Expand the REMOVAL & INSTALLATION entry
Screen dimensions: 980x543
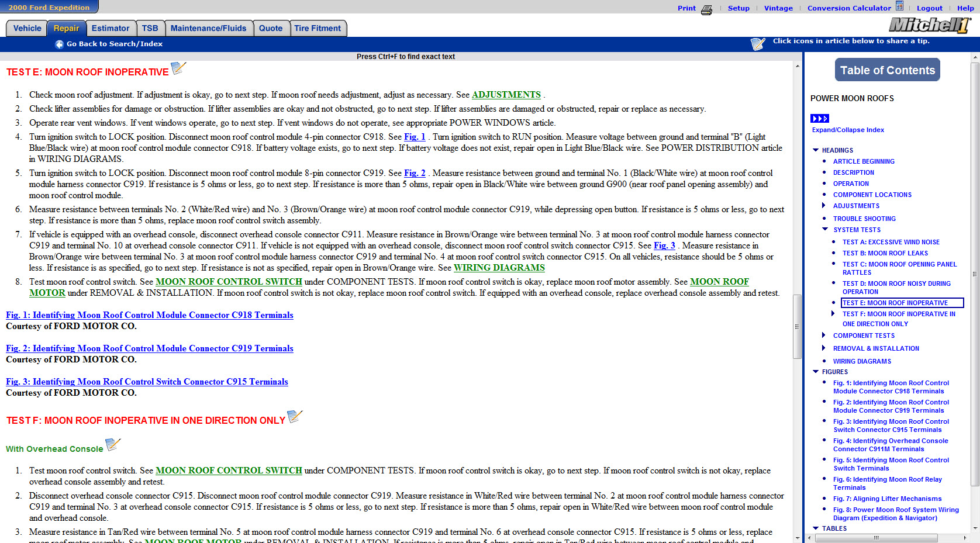click(824, 348)
